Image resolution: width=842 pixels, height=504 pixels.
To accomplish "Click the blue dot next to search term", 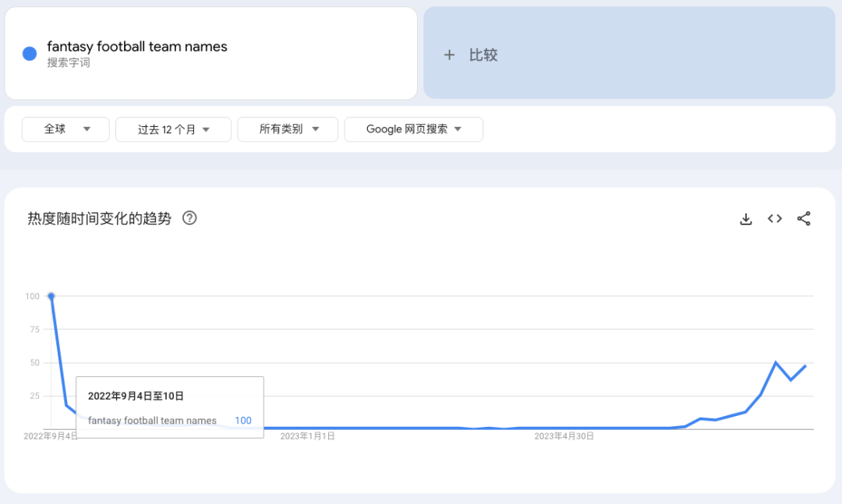I will (x=29, y=54).
